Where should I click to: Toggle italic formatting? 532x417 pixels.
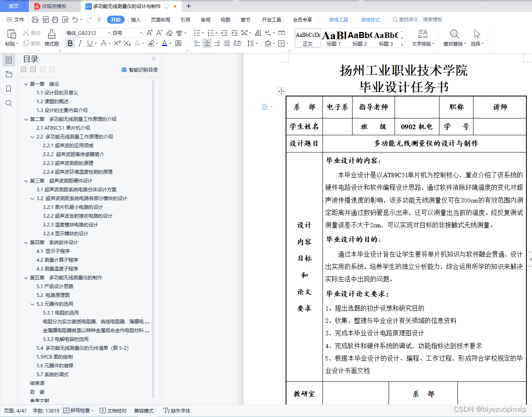coord(79,43)
